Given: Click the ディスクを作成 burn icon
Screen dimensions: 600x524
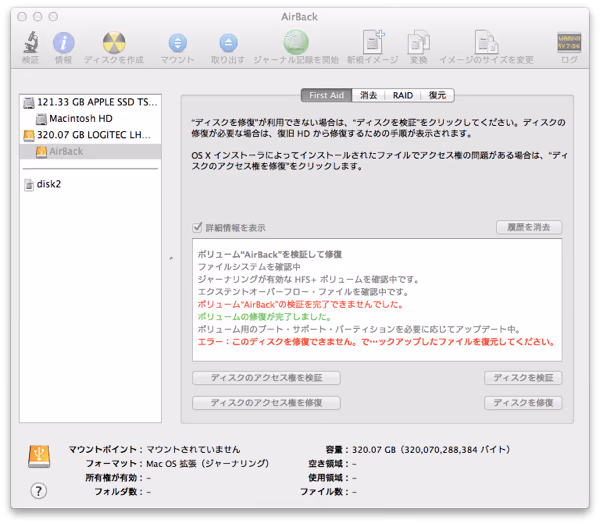Looking at the screenshot, I should pos(114,42).
